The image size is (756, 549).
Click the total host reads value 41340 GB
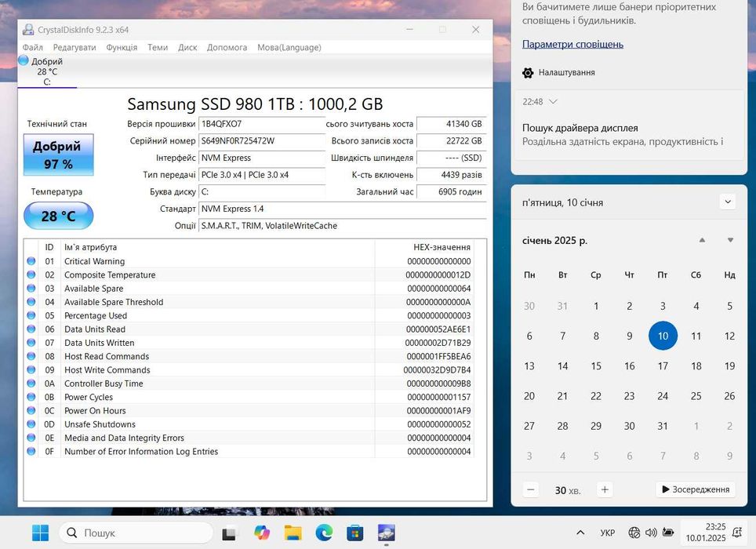tap(451, 124)
